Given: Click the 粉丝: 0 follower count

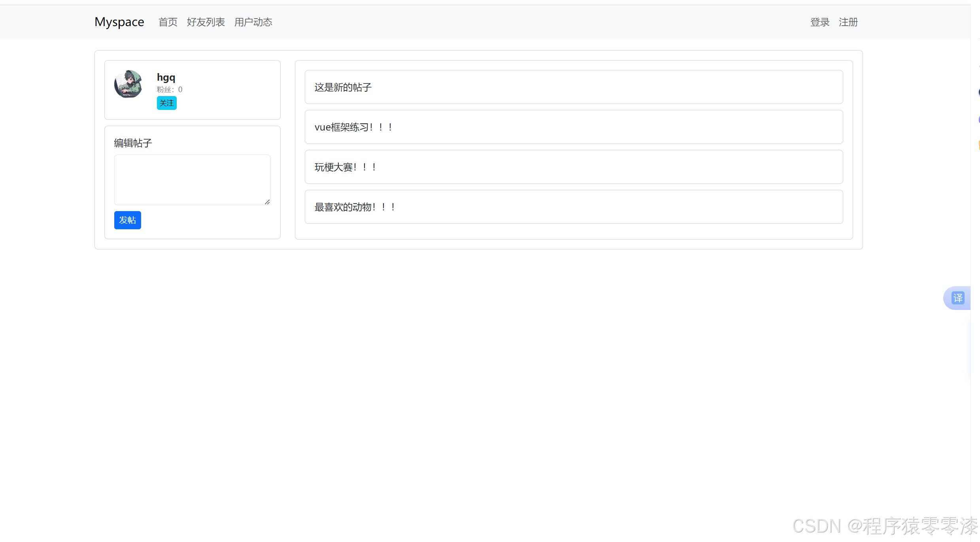Looking at the screenshot, I should (169, 90).
